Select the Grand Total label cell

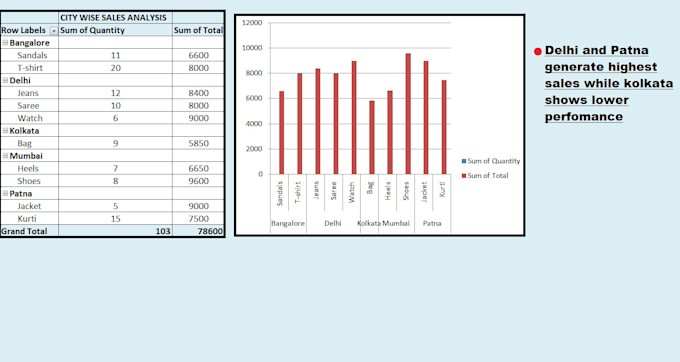[29, 231]
